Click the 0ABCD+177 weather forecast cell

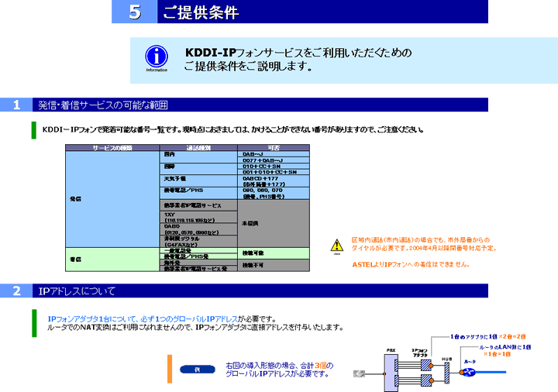coord(274,181)
